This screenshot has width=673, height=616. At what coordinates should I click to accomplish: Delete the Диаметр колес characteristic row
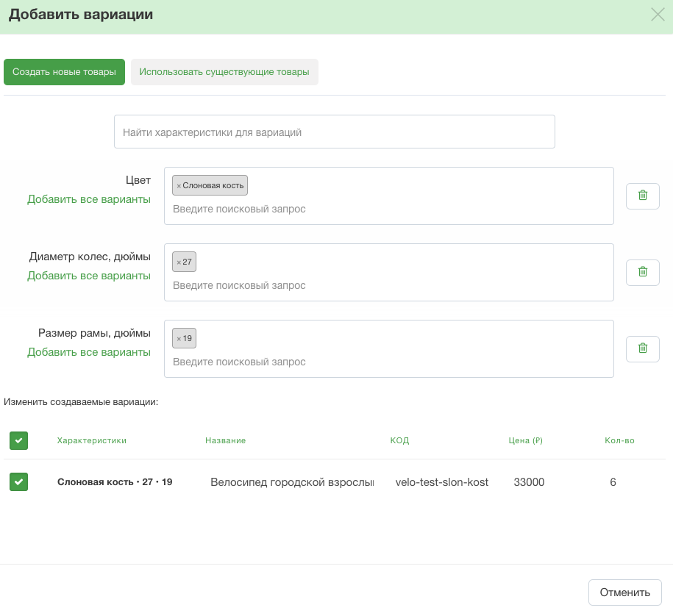(643, 273)
